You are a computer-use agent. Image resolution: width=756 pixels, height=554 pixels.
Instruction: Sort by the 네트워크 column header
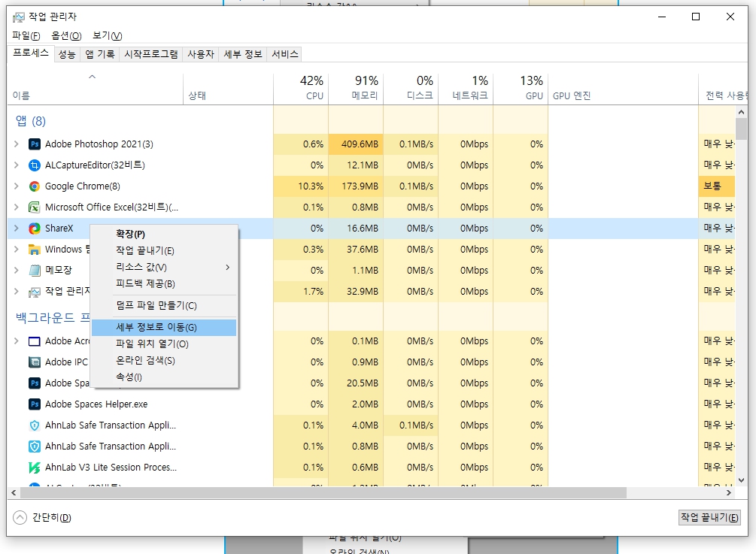coord(466,89)
